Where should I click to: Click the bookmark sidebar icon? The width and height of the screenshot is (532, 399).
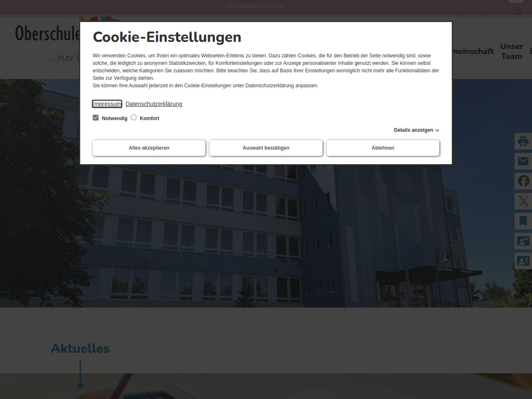tap(523, 221)
